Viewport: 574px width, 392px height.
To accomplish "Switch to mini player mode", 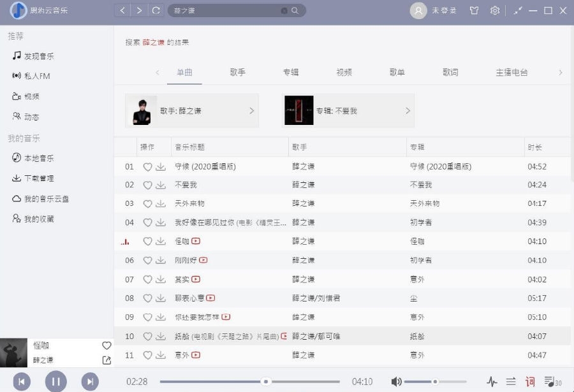I will (x=518, y=11).
